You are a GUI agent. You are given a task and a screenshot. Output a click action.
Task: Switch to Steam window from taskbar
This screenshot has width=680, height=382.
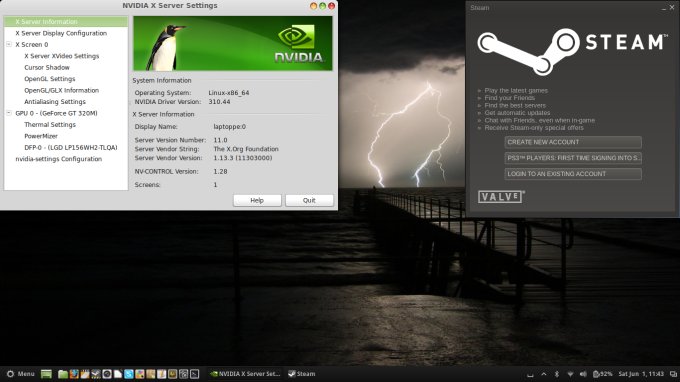click(302, 374)
